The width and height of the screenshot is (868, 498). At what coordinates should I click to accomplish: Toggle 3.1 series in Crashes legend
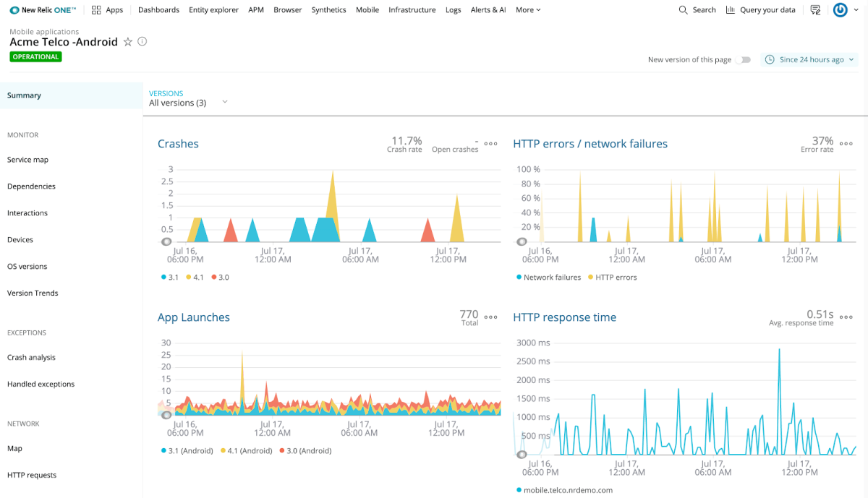(170, 278)
